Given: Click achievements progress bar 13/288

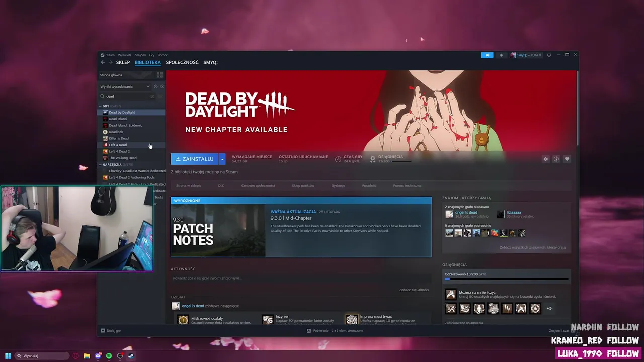Looking at the screenshot, I should pos(507,279).
